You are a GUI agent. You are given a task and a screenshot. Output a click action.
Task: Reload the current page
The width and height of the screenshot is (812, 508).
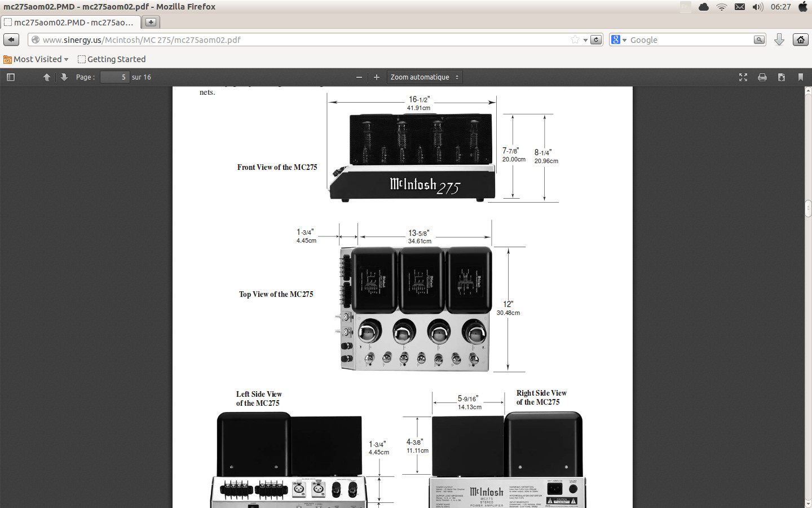coord(596,40)
